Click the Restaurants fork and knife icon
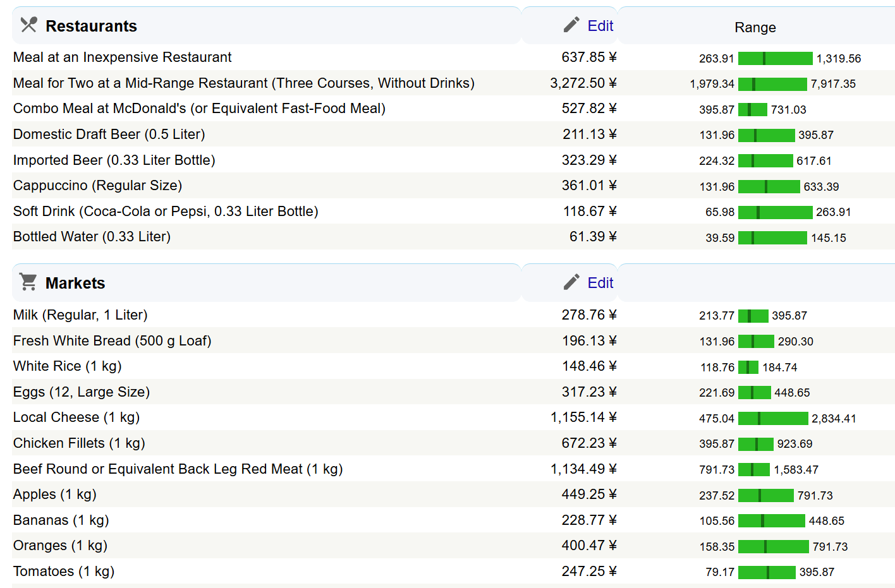 click(x=28, y=25)
